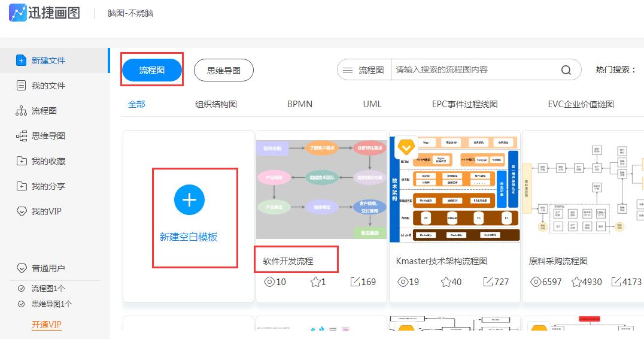644x339 pixels.
Task: Select the BPMN category tab
Action: [300, 104]
